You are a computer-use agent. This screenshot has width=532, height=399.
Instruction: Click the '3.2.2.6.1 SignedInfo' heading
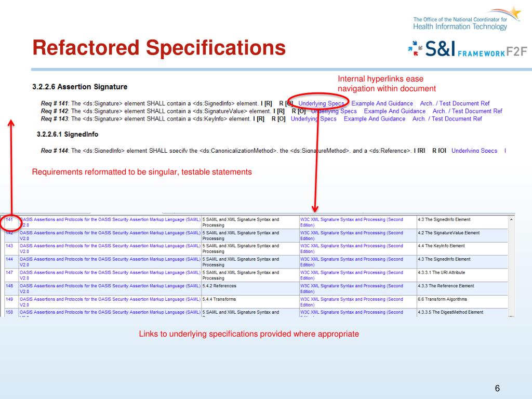(x=68, y=135)
